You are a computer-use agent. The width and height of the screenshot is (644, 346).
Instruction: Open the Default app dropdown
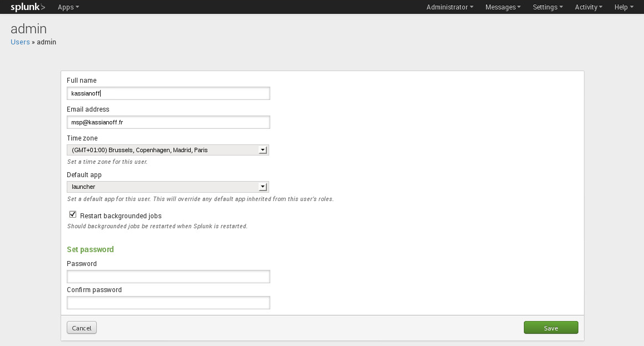[x=168, y=187]
